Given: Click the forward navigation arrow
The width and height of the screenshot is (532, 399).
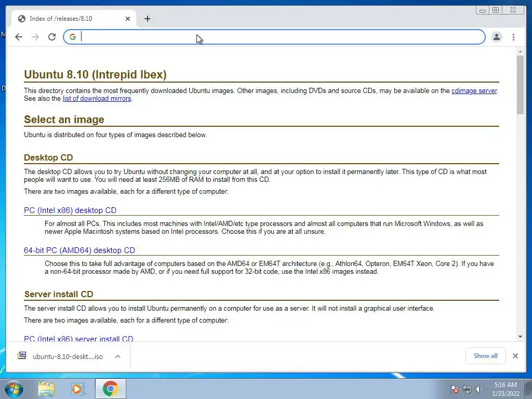Looking at the screenshot, I should (35, 37).
